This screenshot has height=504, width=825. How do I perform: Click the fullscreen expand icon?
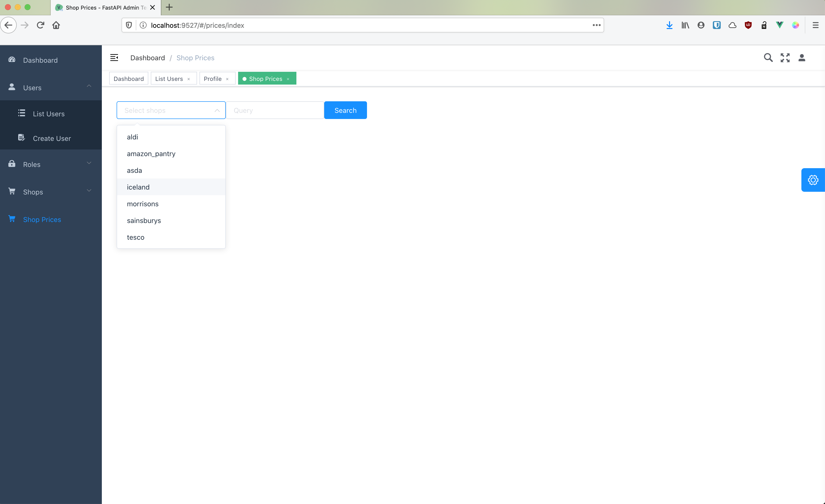(x=785, y=58)
